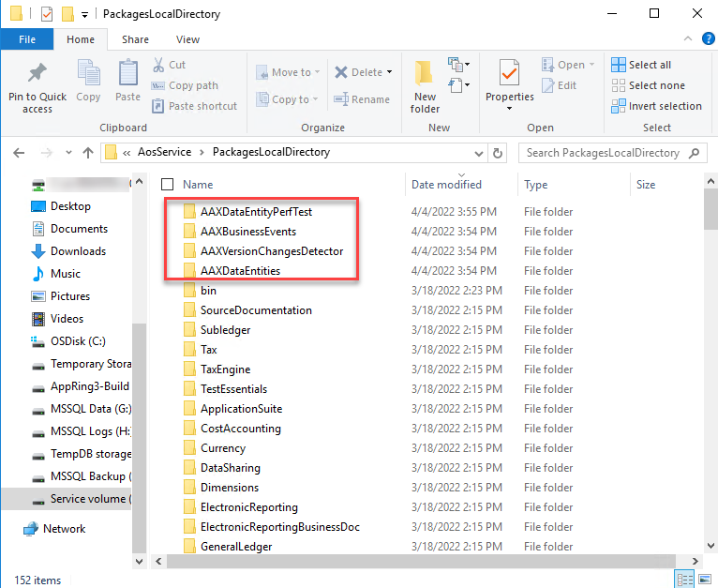Go up one folder level
The image size is (718, 588).
[88, 153]
